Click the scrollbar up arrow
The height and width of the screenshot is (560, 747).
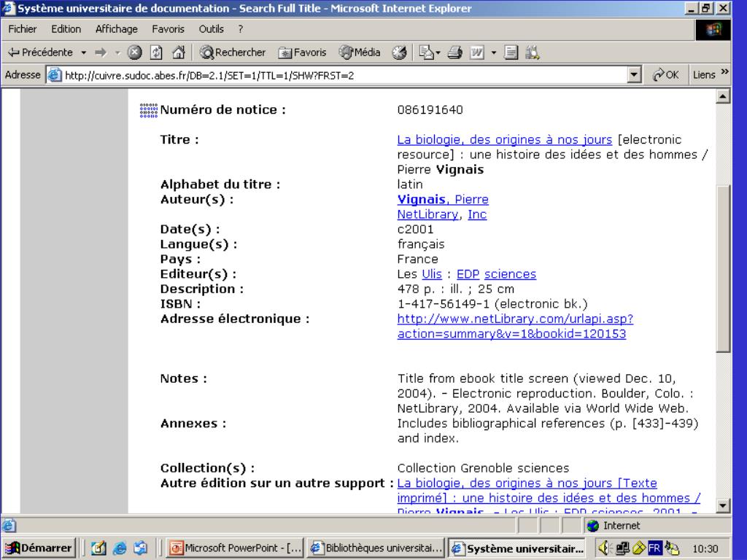(x=723, y=97)
